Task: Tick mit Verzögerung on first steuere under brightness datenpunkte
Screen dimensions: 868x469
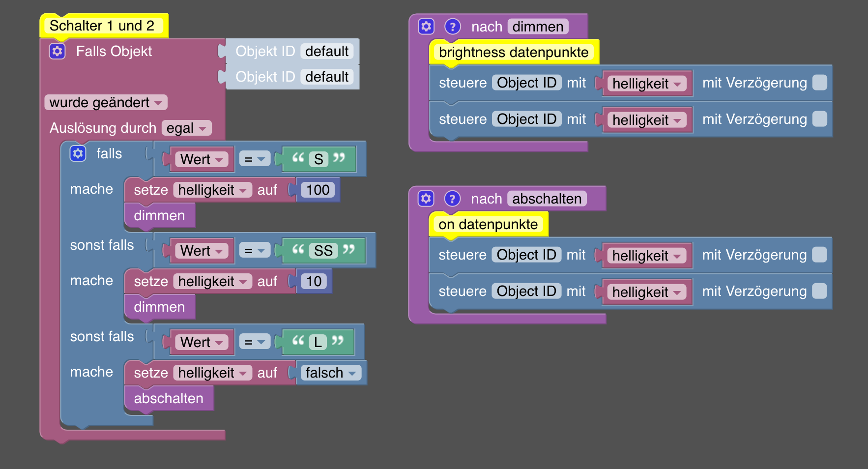Action: pyautogui.click(x=819, y=83)
